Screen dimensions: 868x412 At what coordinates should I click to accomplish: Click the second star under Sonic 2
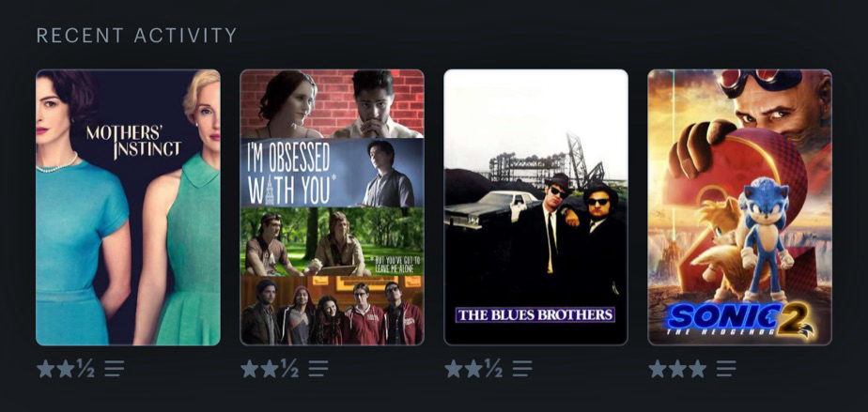[x=677, y=368]
